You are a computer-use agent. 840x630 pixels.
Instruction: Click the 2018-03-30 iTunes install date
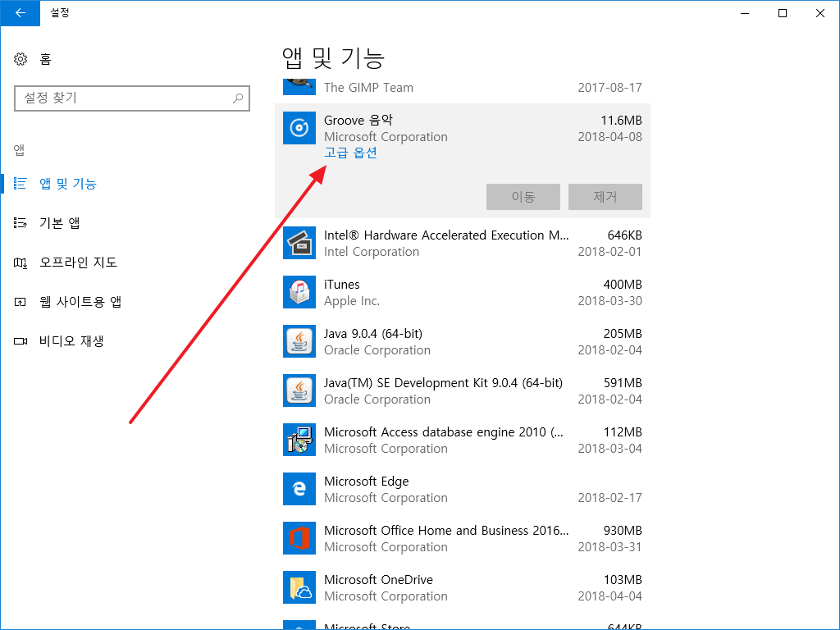[609, 301]
